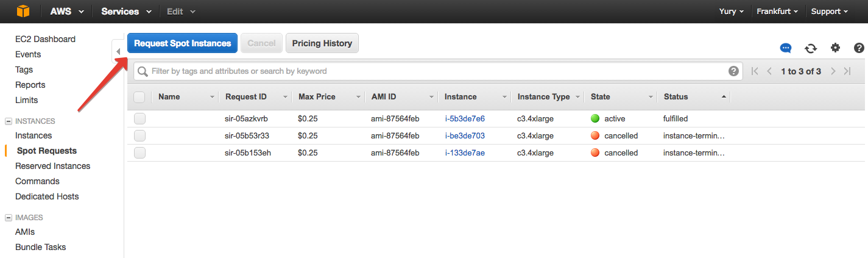Click the AWS orange cube logo

23,12
